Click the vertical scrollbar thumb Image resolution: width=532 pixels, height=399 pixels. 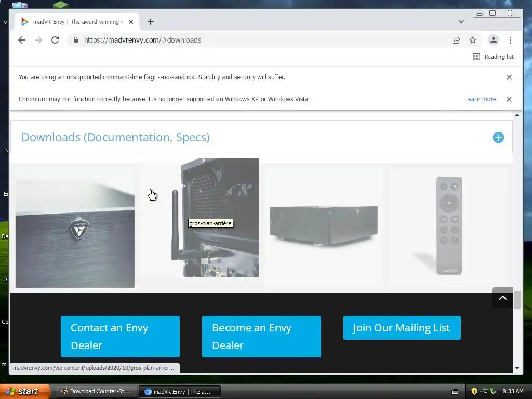[517, 300]
